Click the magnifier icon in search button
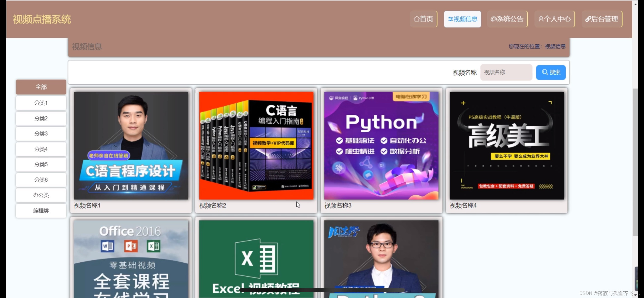The image size is (644, 298). (545, 72)
